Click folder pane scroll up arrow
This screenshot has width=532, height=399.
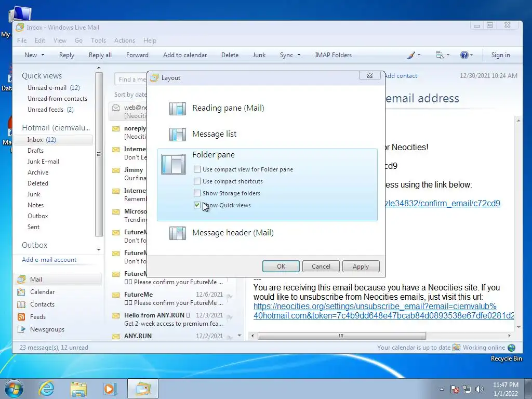click(x=99, y=68)
